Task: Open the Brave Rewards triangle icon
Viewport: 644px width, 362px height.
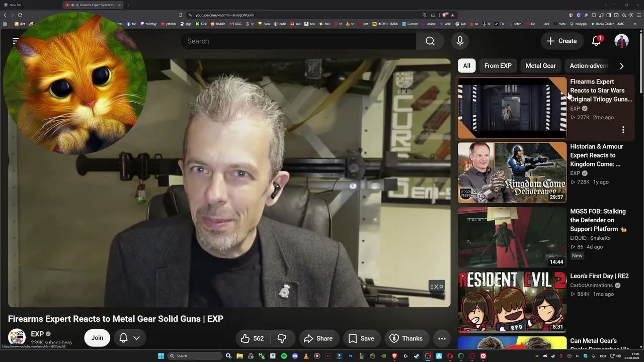Action: coord(453,15)
